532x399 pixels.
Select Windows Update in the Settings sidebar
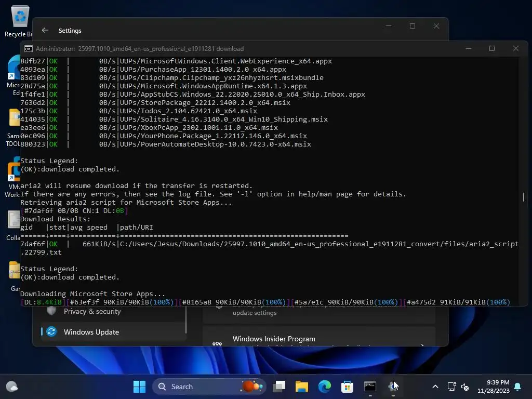click(113, 332)
